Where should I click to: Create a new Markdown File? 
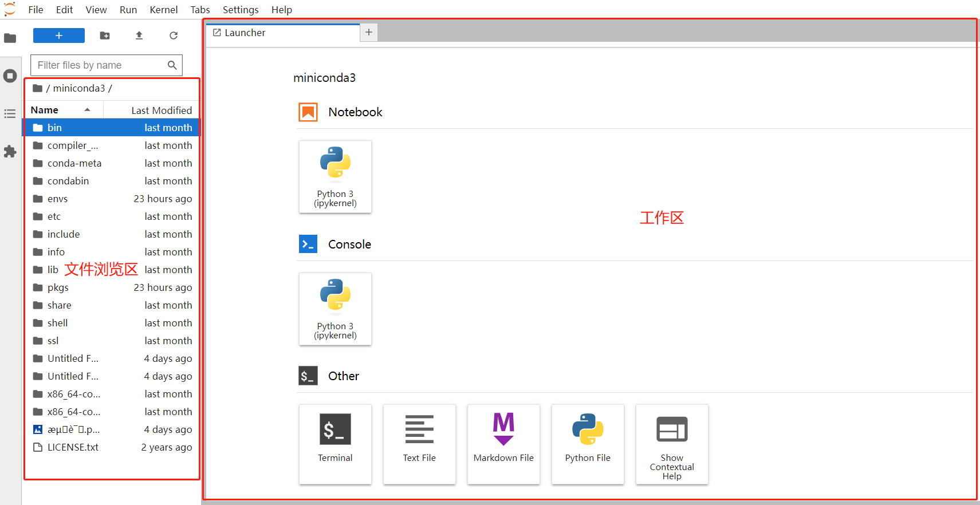503,444
